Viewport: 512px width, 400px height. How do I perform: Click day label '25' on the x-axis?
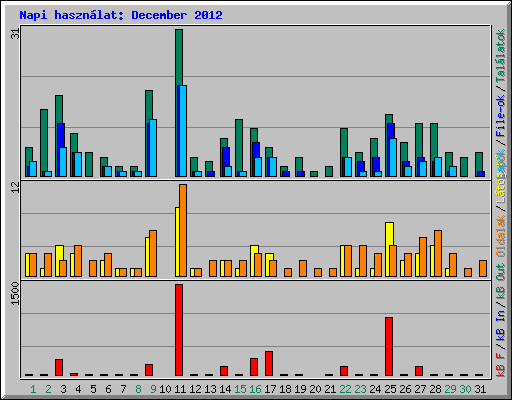point(390,389)
